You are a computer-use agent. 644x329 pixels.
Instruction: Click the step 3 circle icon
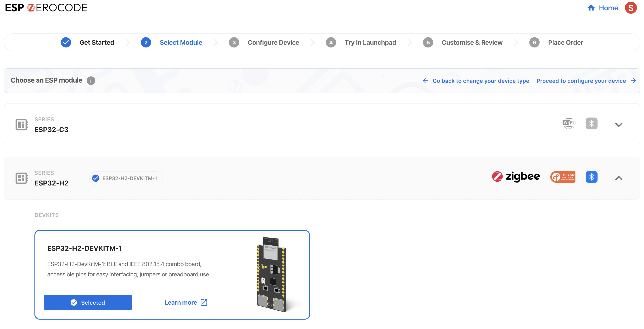234,43
